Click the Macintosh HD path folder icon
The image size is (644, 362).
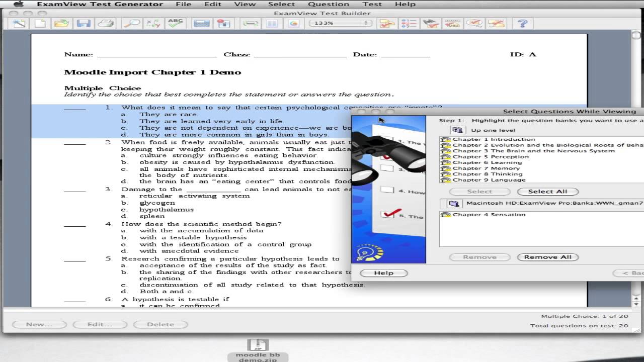454,204
